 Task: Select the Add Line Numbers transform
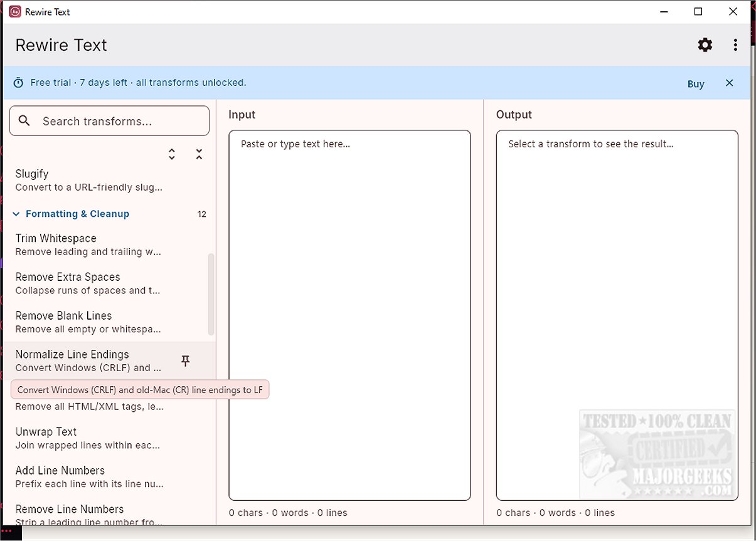click(109, 477)
